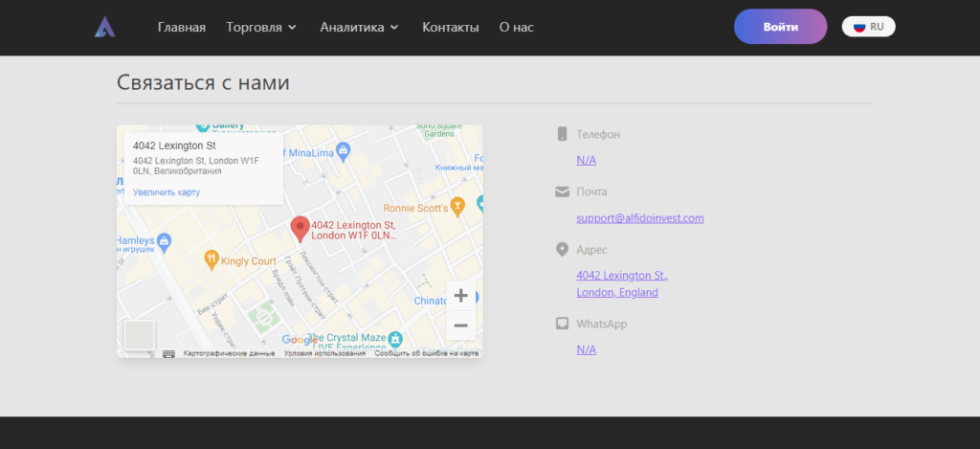980x449 pixels.
Task: Open Условия использования map link
Action: pos(324,354)
